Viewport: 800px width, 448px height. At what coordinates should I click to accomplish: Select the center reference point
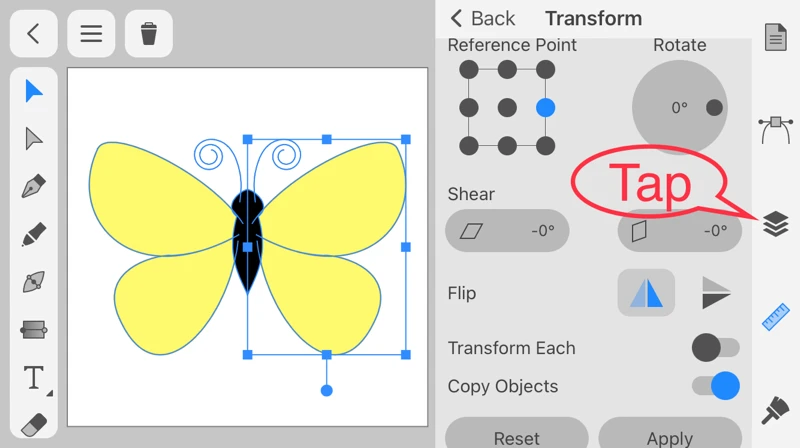(507, 108)
